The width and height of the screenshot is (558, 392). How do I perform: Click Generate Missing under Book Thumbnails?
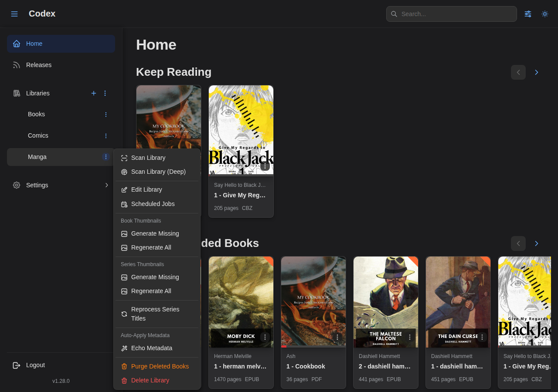click(x=157, y=233)
